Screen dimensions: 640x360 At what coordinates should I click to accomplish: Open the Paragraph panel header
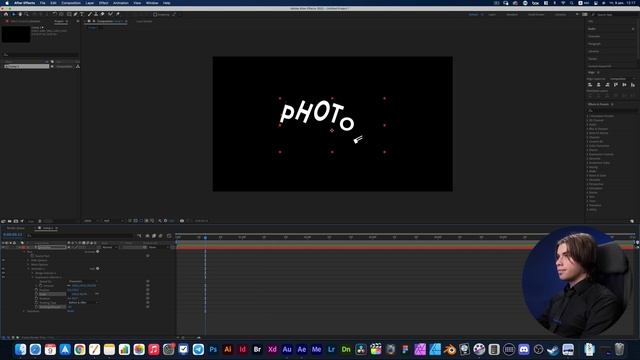(x=594, y=44)
